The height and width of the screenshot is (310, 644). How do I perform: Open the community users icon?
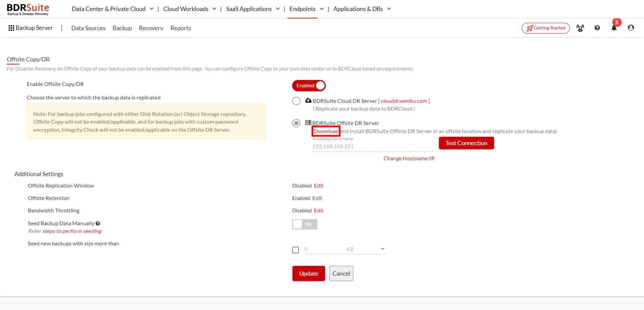(x=580, y=28)
